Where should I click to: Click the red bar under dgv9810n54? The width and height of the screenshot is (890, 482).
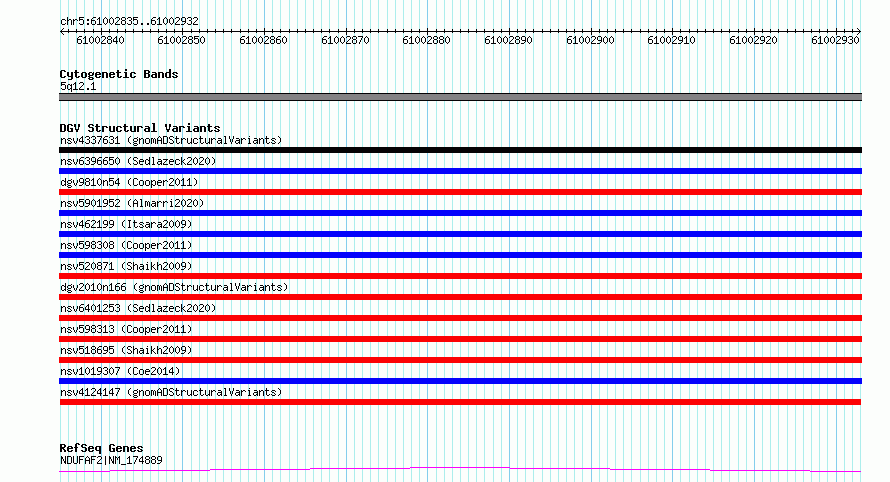tap(460, 192)
